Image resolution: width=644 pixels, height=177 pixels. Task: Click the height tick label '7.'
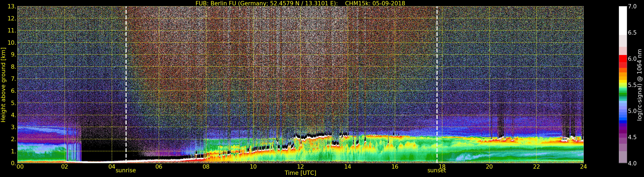click(x=14, y=79)
